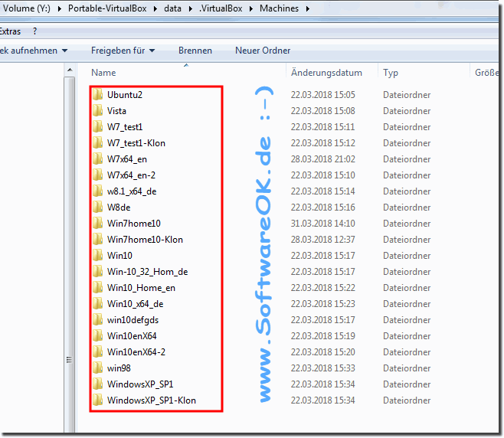Click the date 28.03.2018 12:37
Viewport: 504px width, 438px height.
click(x=322, y=240)
